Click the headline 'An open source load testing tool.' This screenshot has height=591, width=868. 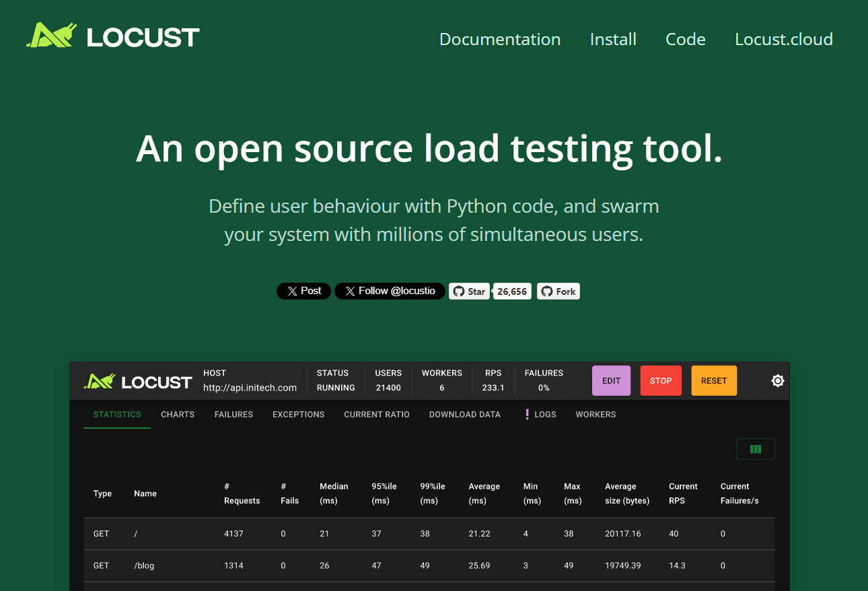(429, 148)
